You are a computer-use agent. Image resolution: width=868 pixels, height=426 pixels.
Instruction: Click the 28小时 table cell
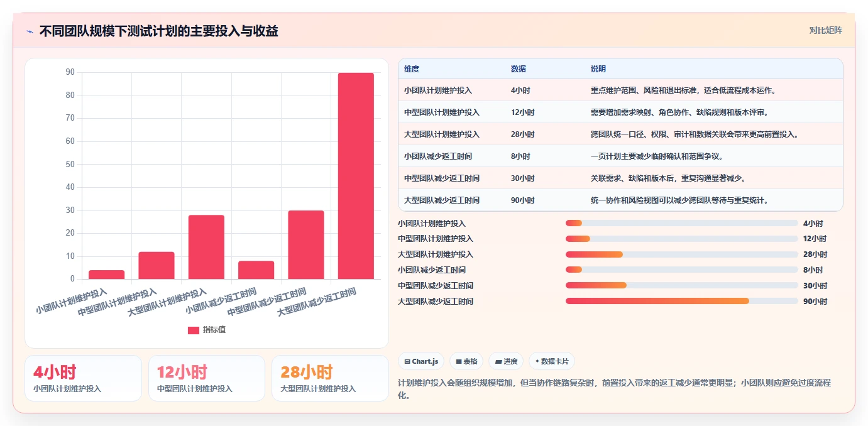[522, 134]
